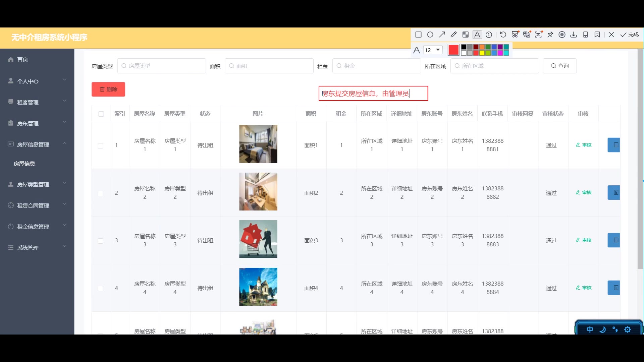Click the numbered marker tool
Viewport: 644px width, 362px height.
click(489, 35)
